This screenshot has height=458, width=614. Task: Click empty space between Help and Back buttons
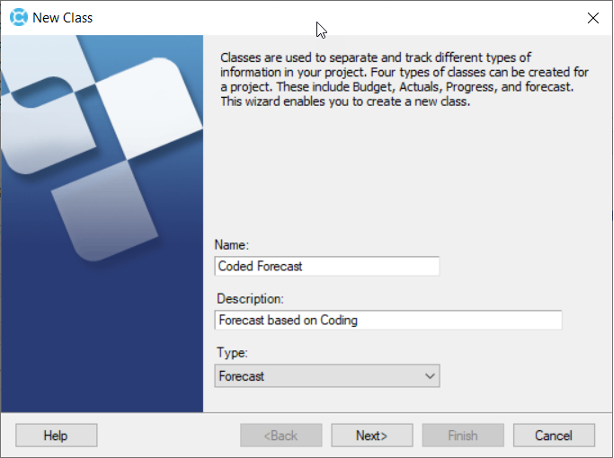coord(168,435)
